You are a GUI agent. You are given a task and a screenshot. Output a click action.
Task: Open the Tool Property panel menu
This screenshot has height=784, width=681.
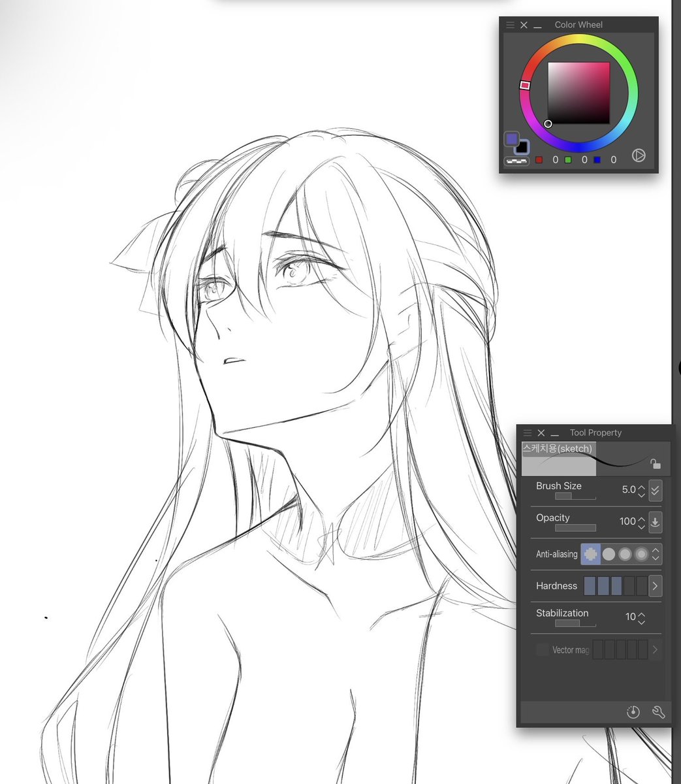pyautogui.click(x=528, y=433)
